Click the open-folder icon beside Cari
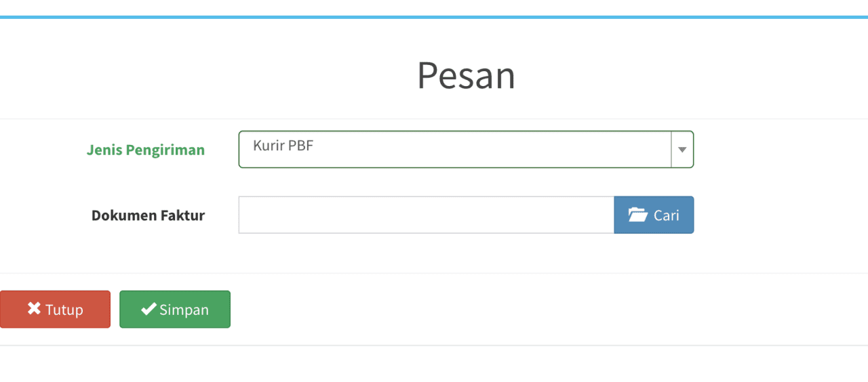The height and width of the screenshot is (382, 868). pyautogui.click(x=637, y=215)
